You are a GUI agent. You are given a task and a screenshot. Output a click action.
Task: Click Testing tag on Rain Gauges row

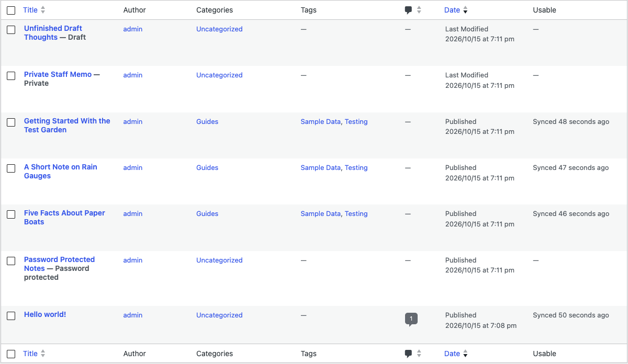[x=356, y=167]
